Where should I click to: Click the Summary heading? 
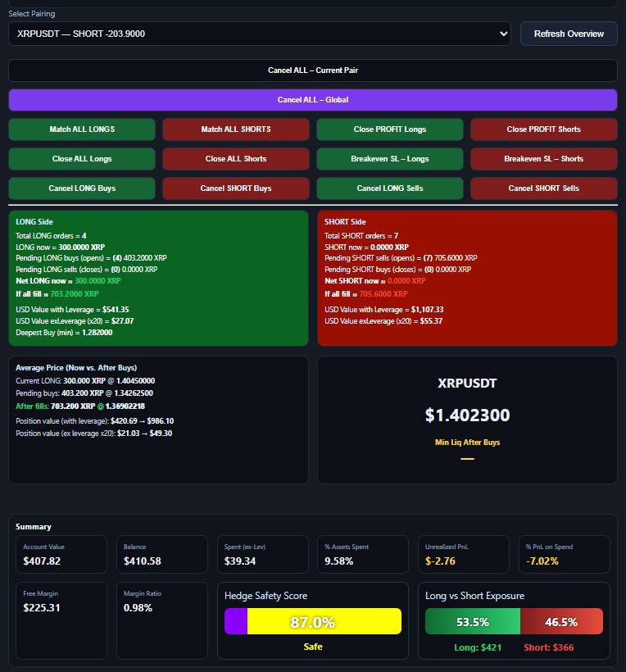coord(34,527)
